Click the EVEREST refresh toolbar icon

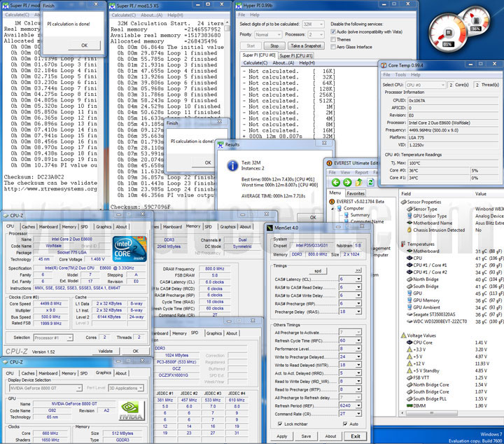(x=370, y=182)
